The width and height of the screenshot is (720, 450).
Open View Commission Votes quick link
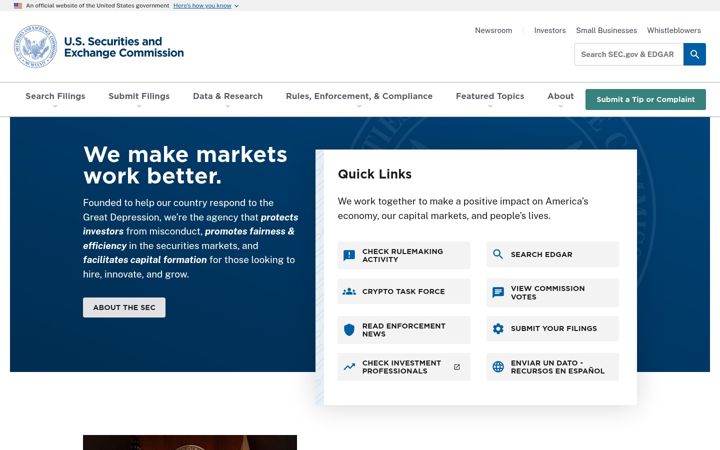pyautogui.click(x=552, y=292)
